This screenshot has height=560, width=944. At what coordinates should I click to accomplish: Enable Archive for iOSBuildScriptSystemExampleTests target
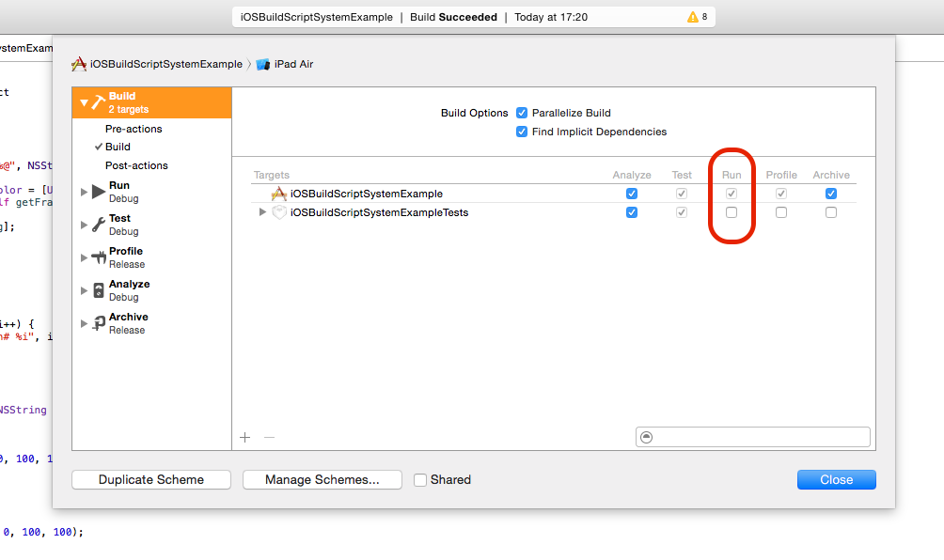[831, 212]
